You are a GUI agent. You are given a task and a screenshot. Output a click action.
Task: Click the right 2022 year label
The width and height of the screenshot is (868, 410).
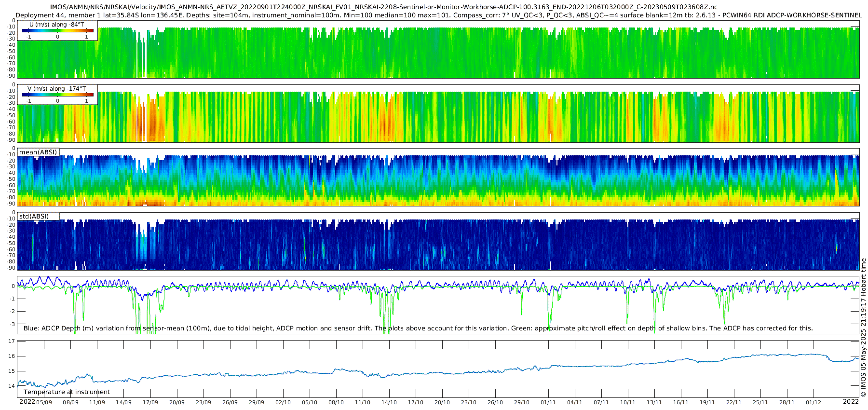(x=851, y=402)
